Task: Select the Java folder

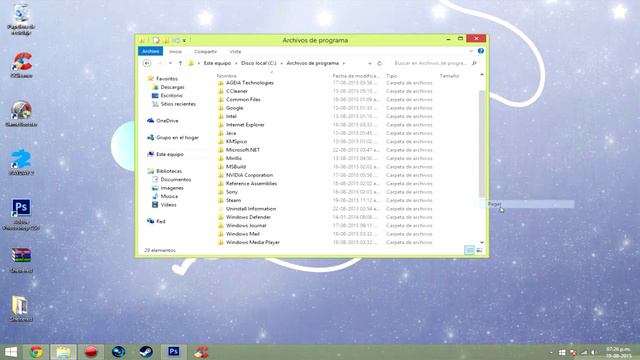Action: (231, 133)
